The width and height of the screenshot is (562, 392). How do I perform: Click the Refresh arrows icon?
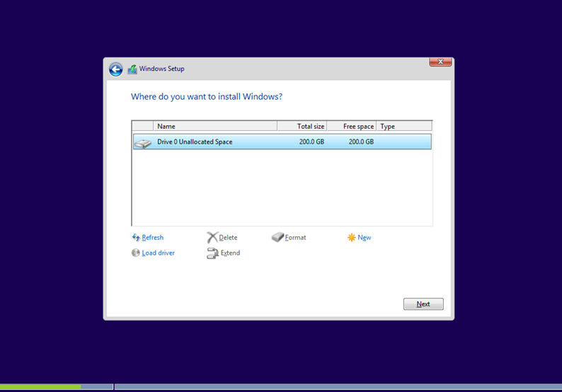point(136,237)
